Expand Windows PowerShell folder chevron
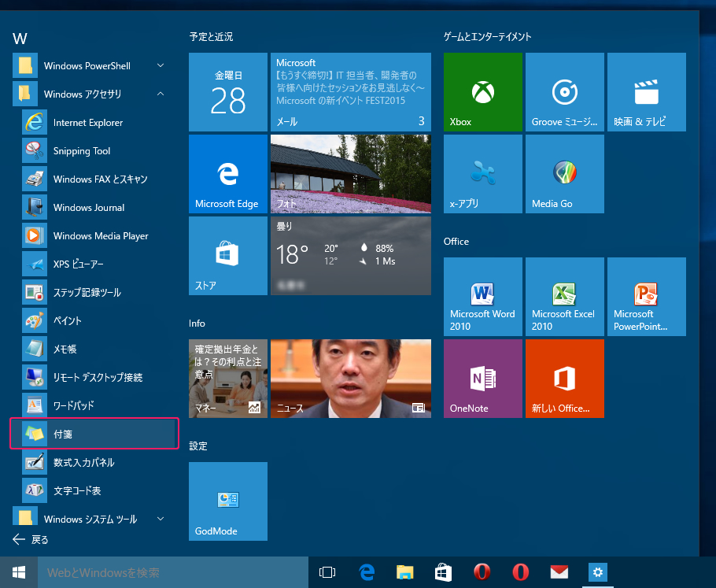Image resolution: width=716 pixels, height=588 pixels. point(161,66)
